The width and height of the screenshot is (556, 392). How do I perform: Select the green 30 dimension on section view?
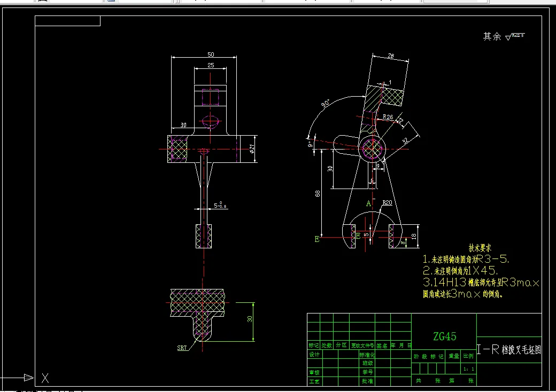click(x=250, y=319)
